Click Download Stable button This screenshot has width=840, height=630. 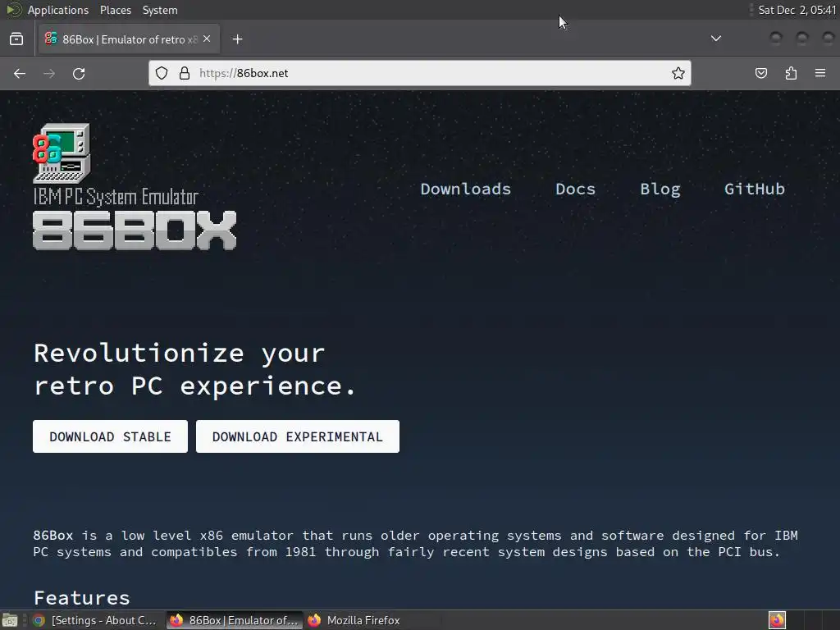tap(111, 436)
